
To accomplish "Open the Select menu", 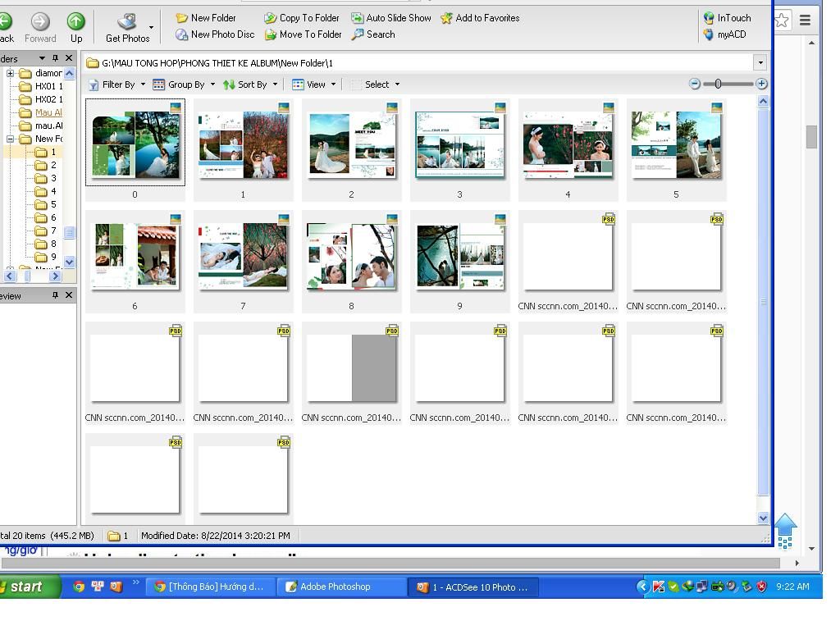I will click(x=376, y=84).
